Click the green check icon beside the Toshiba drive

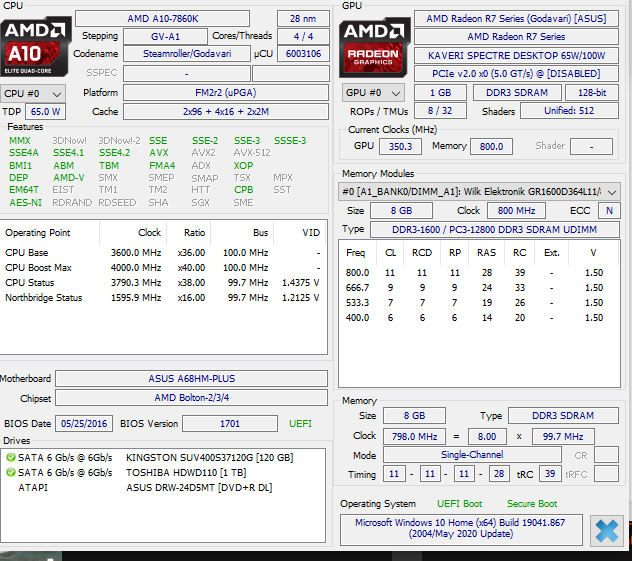(x=11, y=472)
